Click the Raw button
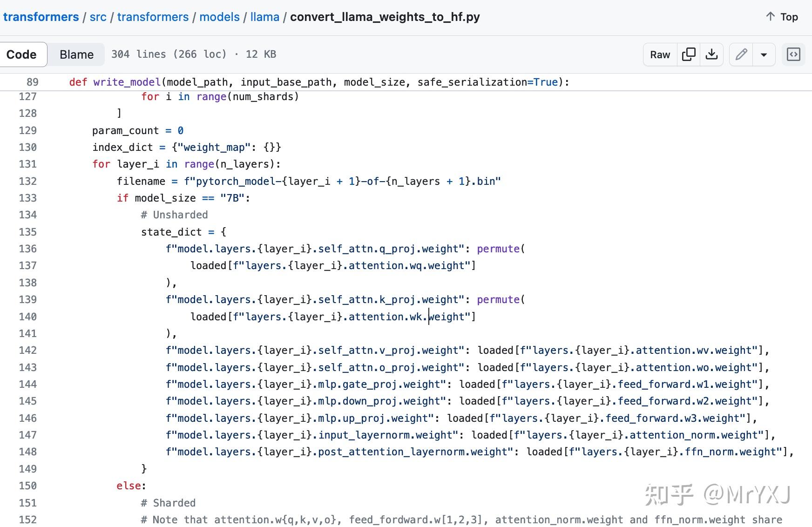Image resolution: width=812 pixels, height=527 pixels. (x=660, y=54)
